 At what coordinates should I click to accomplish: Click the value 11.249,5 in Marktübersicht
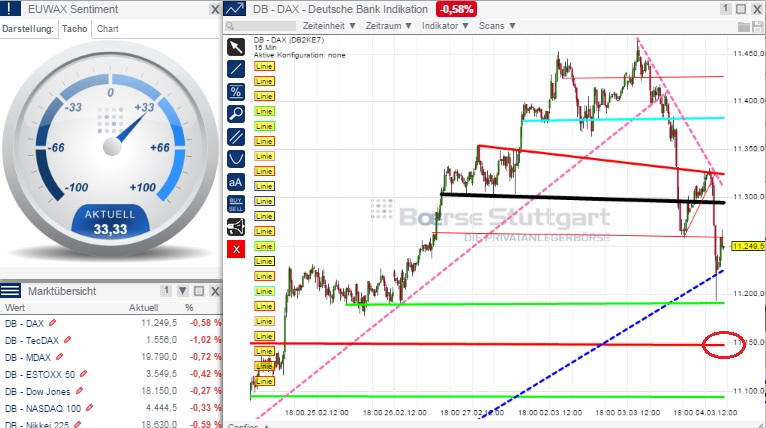159,323
